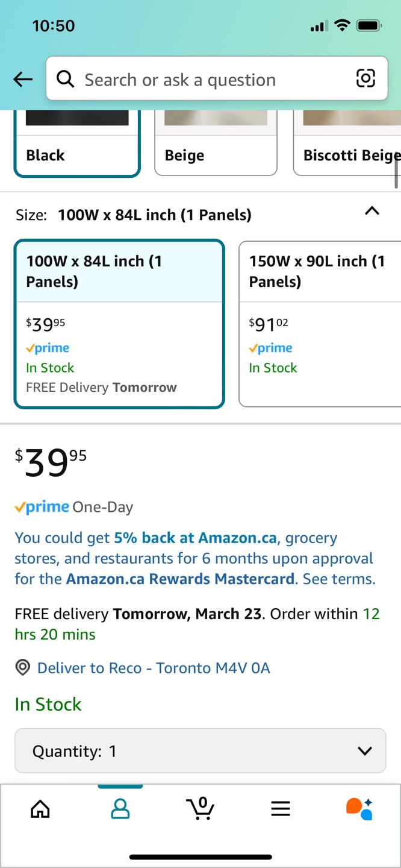Go to Home tab icon
The width and height of the screenshot is (401, 868).
40,808
